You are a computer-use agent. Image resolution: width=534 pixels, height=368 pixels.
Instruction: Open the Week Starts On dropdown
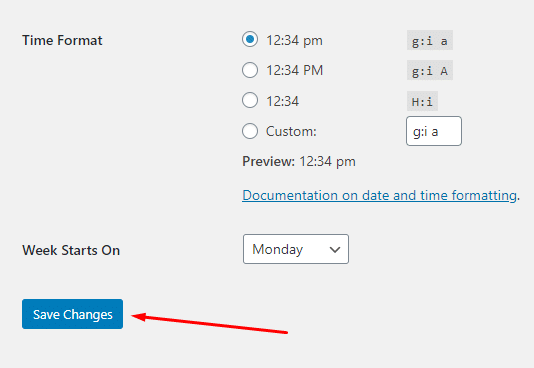296,249
